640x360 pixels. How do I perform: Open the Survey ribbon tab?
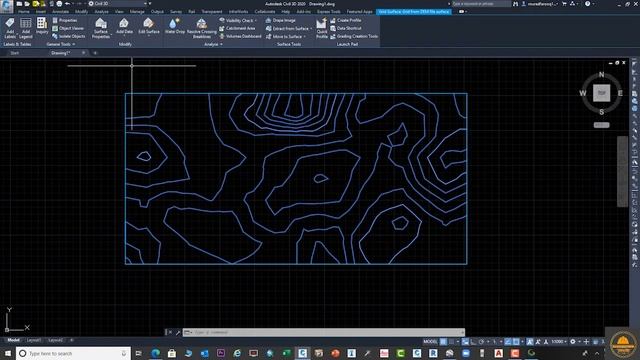click(176, 12)
